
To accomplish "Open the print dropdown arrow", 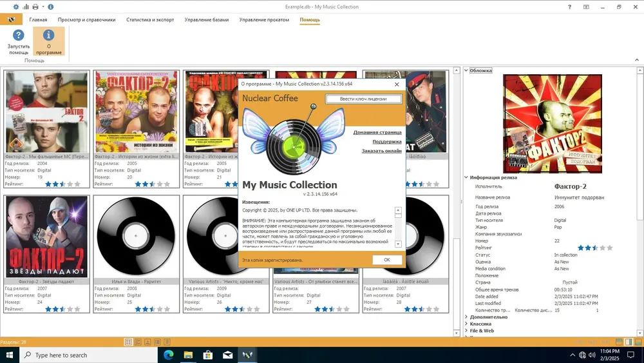I will pos(43,6).
